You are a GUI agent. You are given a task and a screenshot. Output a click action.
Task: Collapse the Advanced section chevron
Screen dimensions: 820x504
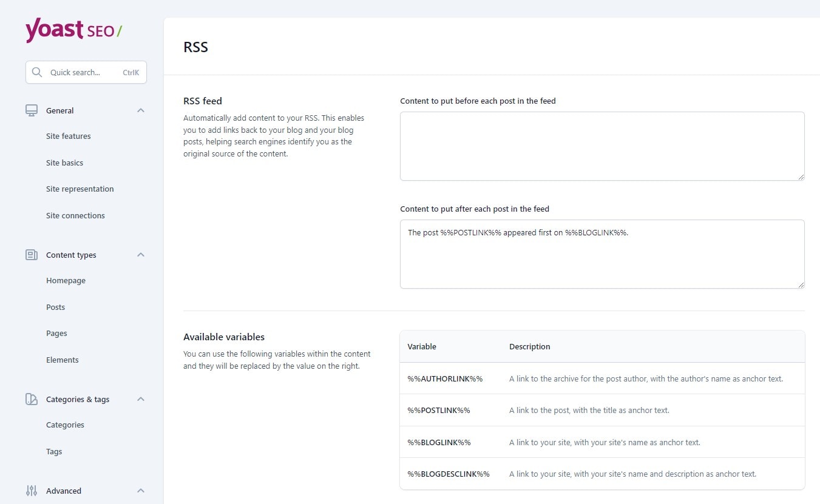[141, 491]
